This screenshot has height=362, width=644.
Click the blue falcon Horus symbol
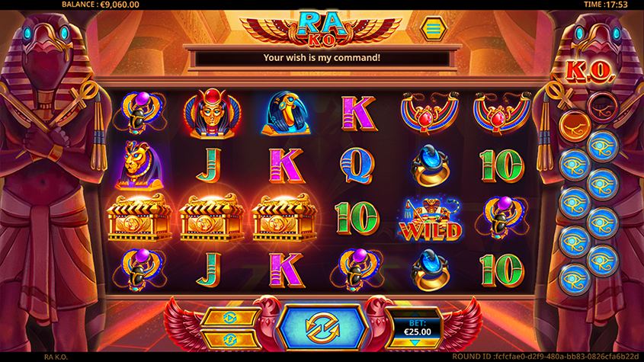[x=285, y=113]
